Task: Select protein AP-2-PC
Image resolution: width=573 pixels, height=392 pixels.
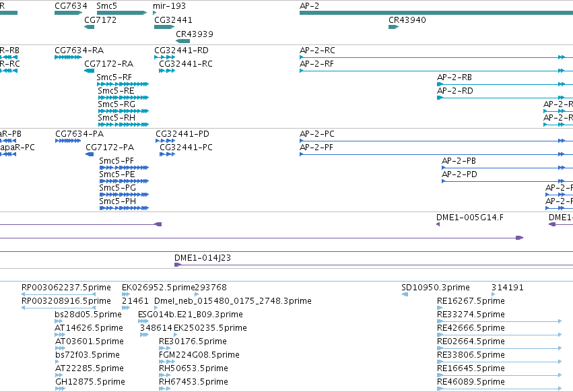Action: click(317, 134)
